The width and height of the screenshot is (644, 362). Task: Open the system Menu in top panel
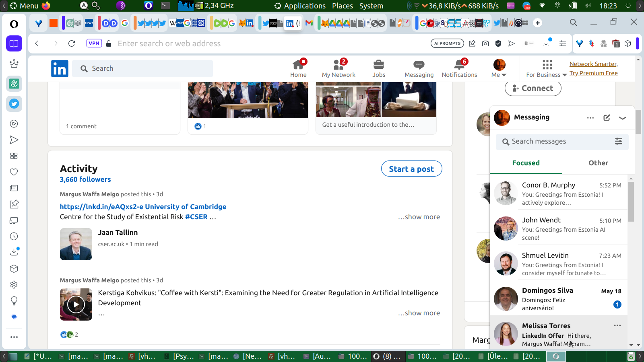(24, 6)
